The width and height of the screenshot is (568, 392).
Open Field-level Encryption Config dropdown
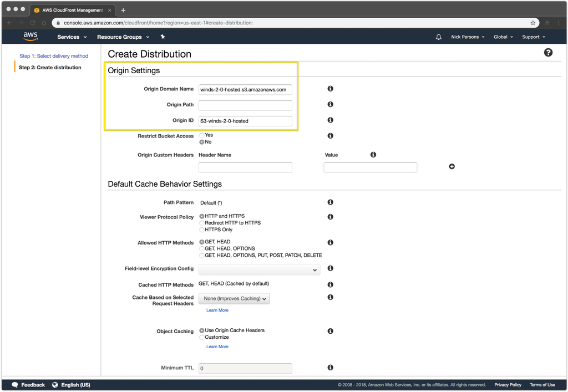pyautogui.click(x=259, y=269)
